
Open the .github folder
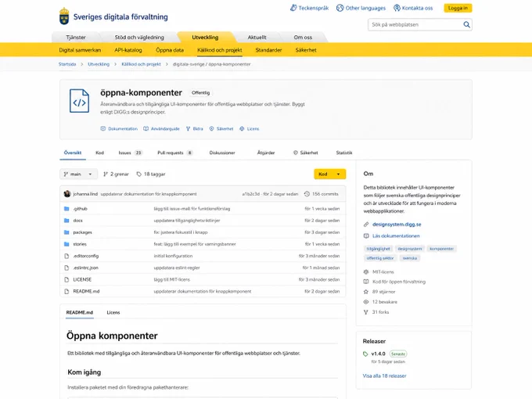[80, 209]
